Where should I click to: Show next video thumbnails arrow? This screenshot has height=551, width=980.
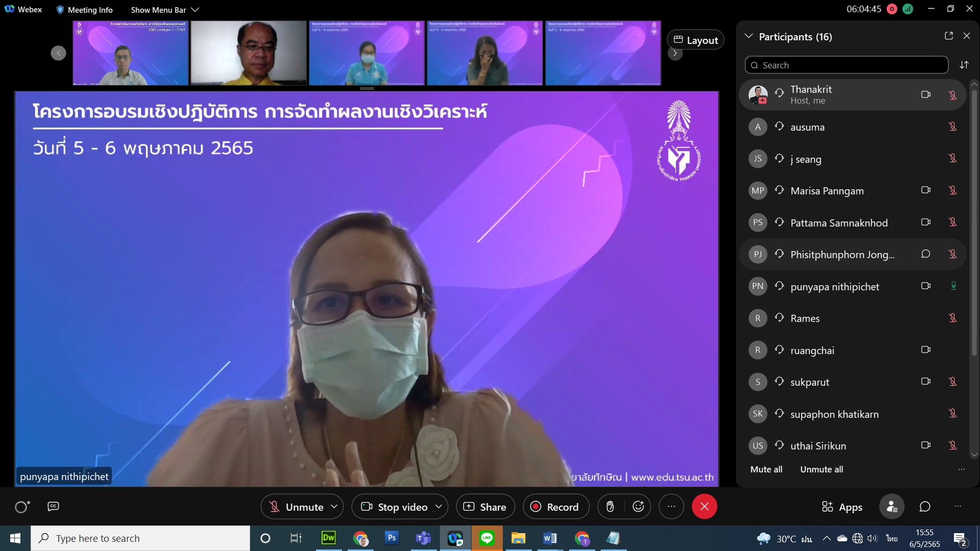point(675,53)
